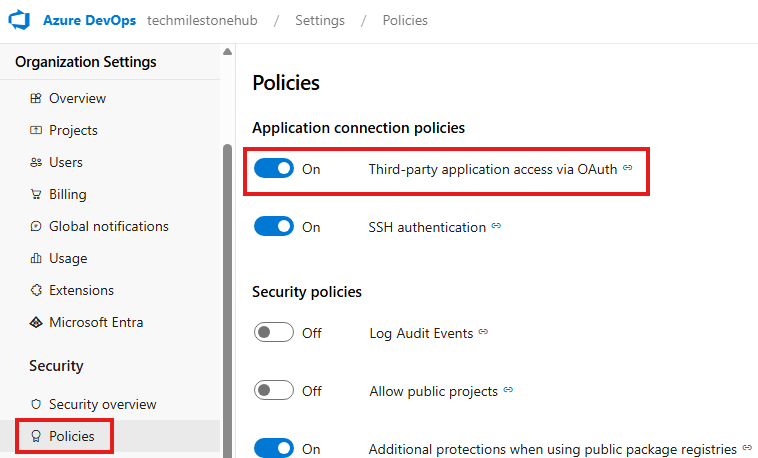Open the Security overview page

coord(102,404)
